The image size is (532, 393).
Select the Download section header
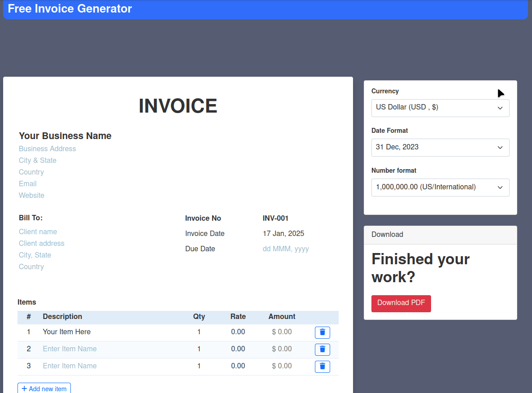pyautogui.click(x=387, y=234)
